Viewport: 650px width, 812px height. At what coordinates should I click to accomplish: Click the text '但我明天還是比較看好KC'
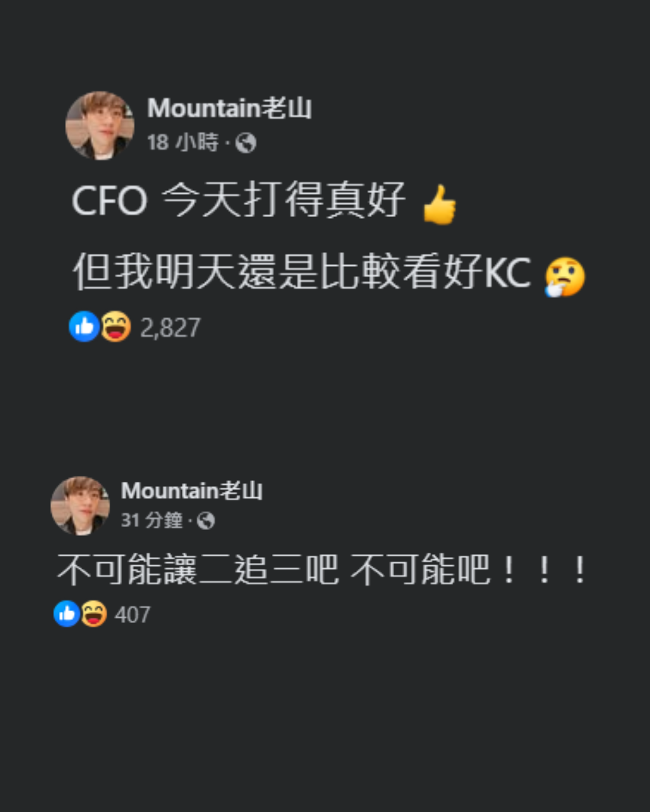coord(302,272)
